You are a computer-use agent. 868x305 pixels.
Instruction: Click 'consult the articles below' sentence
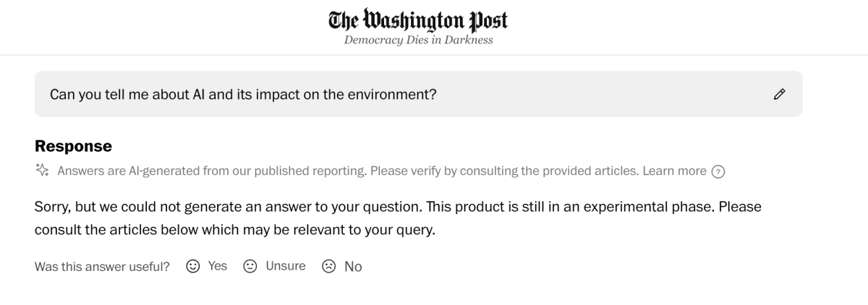(x=235, y=231)
